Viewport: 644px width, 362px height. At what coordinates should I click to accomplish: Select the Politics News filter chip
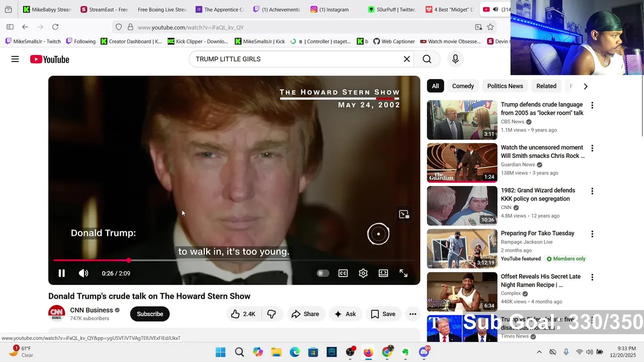coord(505,86)
